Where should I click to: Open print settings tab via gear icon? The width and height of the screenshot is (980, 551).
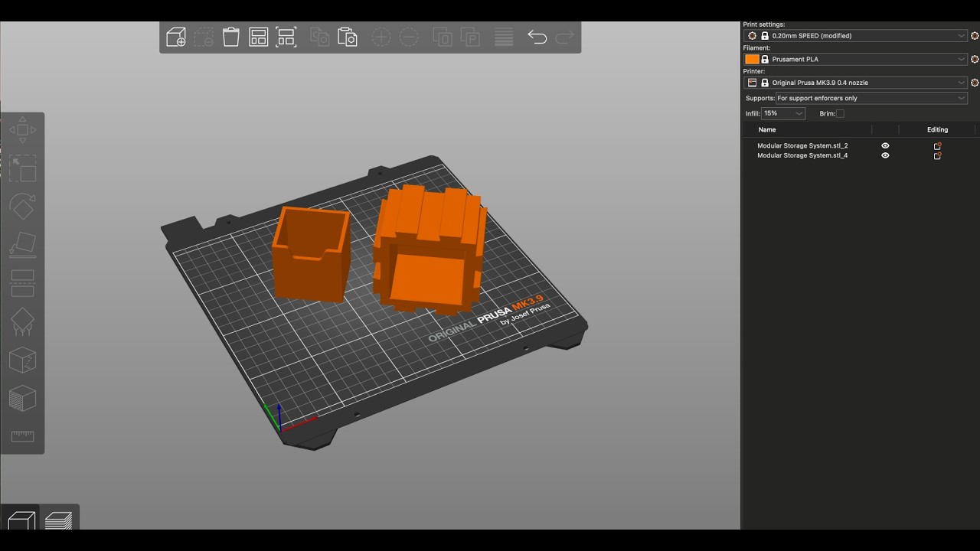click(x=975, y=36)
